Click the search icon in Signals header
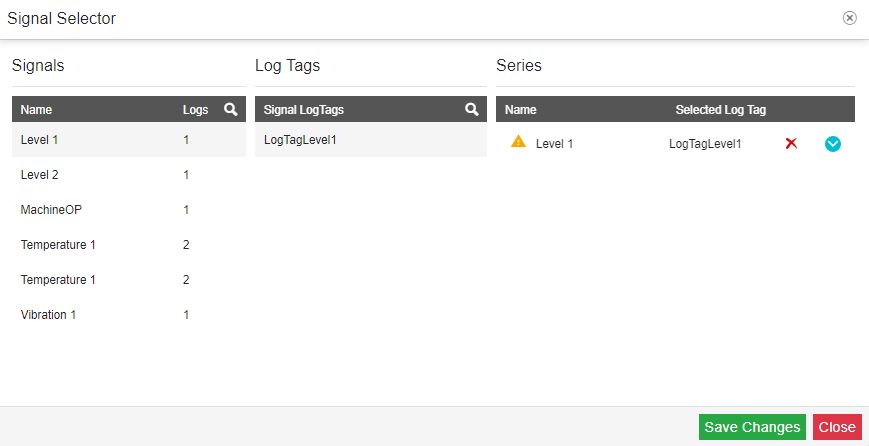Screen dimensions: 869x446 [231, 109]
